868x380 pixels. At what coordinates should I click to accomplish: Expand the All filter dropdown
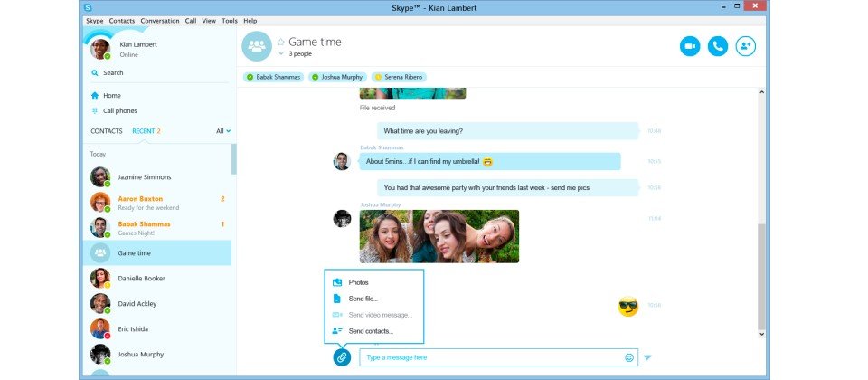click(x=223, y=131)
